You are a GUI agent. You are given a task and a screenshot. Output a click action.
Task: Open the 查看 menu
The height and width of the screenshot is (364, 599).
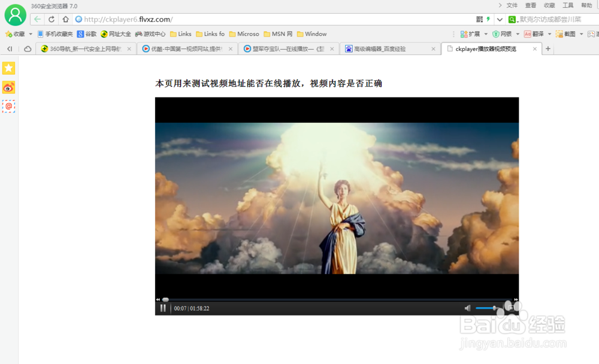(531, 5)
